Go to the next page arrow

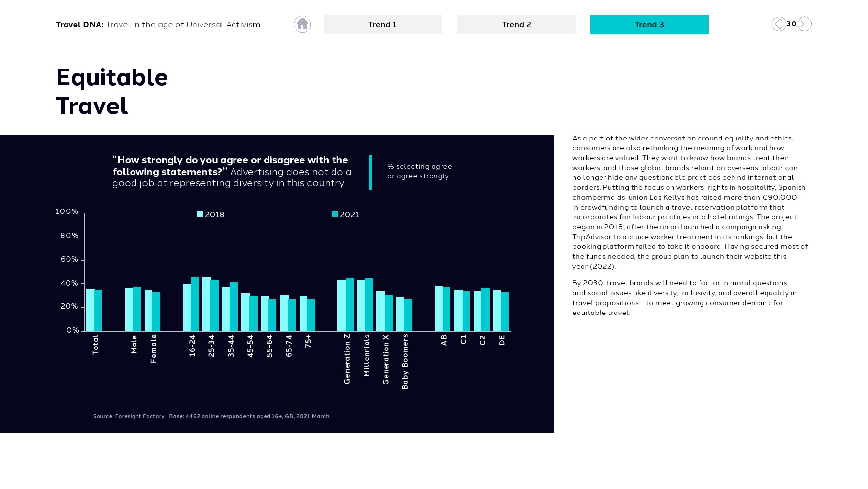(x=804, y=24)
